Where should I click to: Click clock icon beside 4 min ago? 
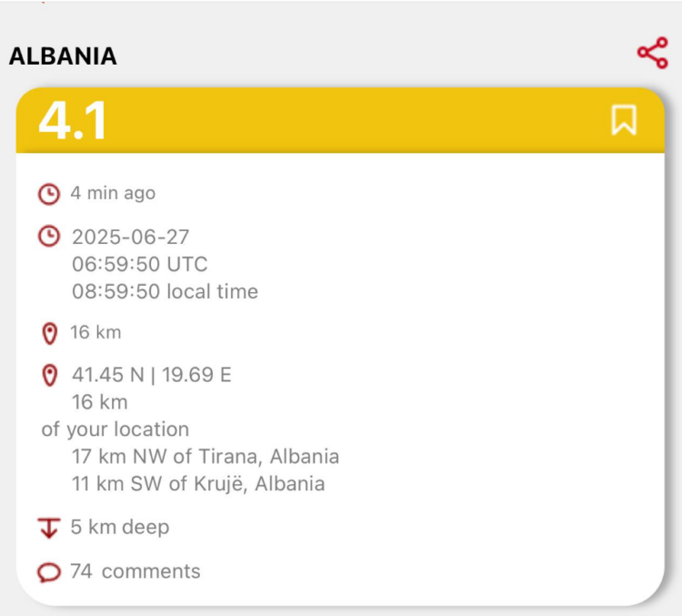pyautogui.click(x=49, y=194)
